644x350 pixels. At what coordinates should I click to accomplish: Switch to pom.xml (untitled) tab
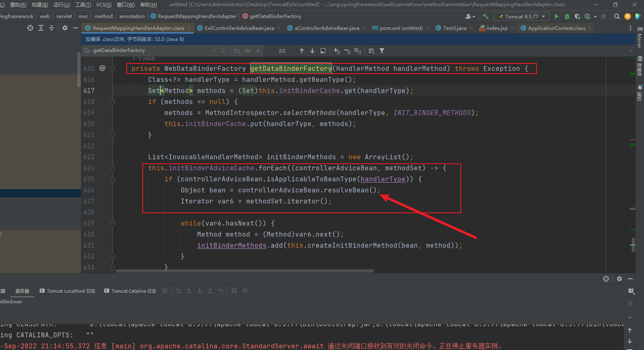click(401, 28)
